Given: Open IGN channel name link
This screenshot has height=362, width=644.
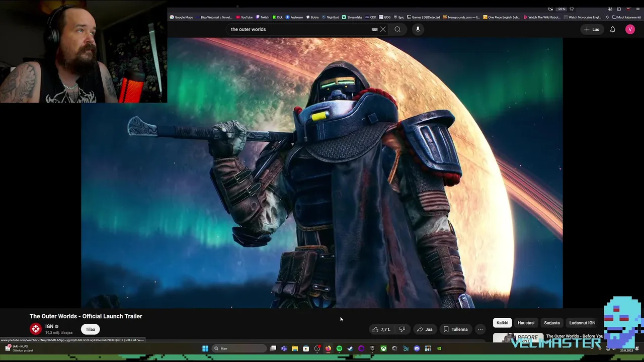Looking at the screenshot, I should click(49, 326).
